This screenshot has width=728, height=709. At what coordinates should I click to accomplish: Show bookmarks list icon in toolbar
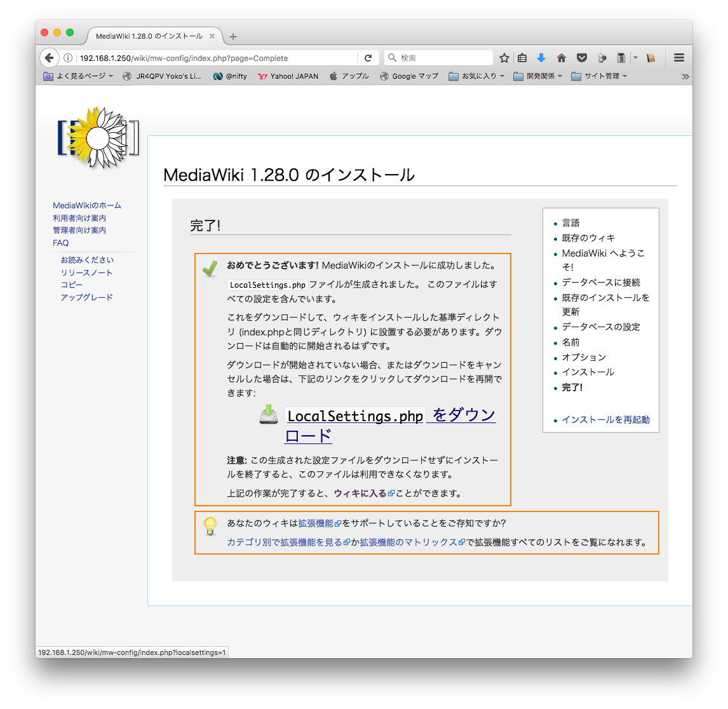point(522,58)
